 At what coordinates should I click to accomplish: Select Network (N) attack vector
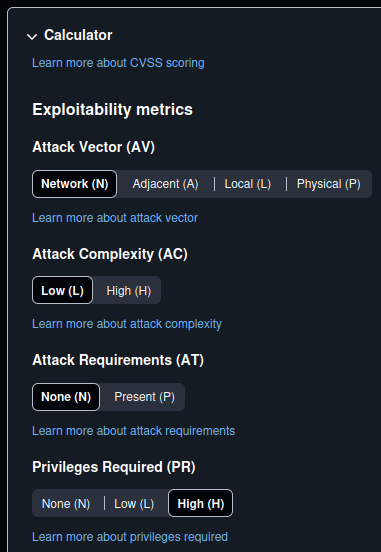(74, 184)
